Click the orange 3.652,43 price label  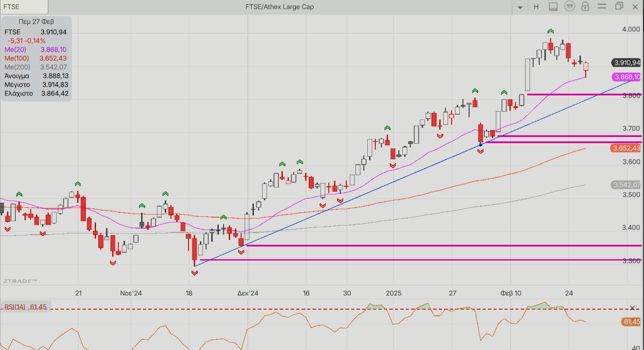(626, 148)
